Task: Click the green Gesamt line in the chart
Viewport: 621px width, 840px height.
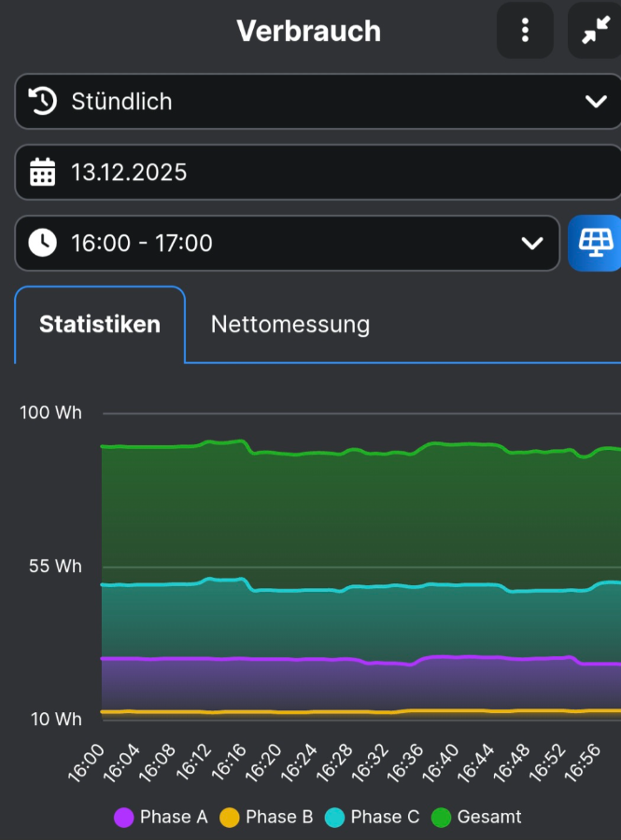Action: coord(299,454)
